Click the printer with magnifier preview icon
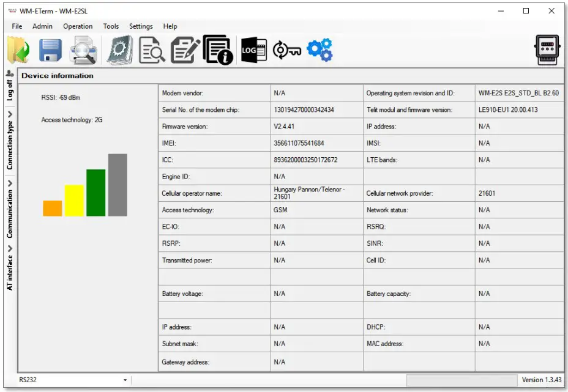 coord(84,50)
